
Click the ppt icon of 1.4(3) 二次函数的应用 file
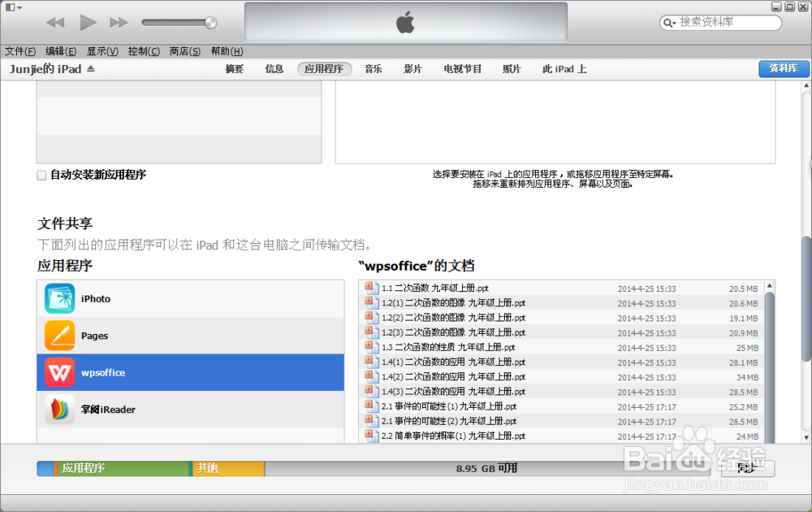tap(371, 391)
